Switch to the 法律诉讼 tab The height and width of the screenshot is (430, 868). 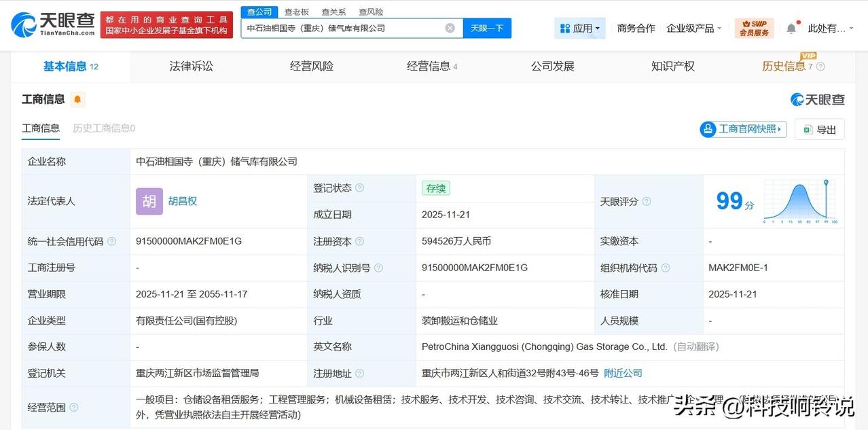tap(191, 66)
